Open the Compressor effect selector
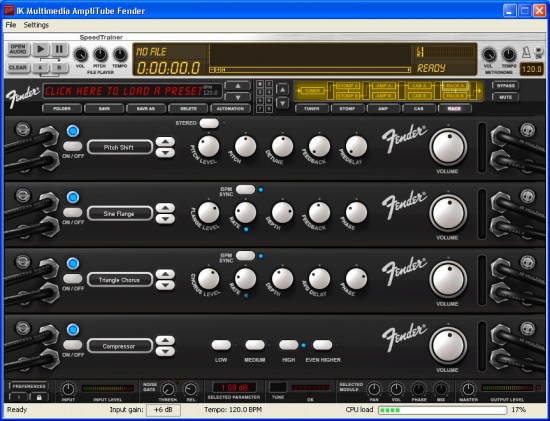 120,346
